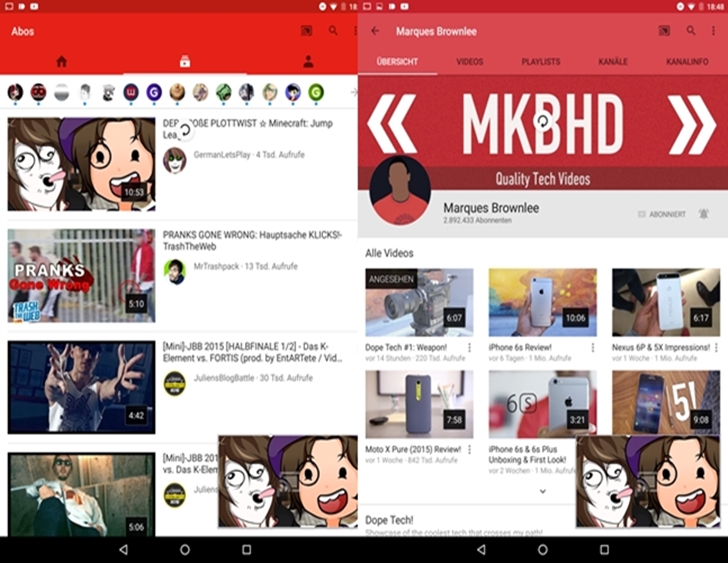The height and width of the screenshot is (563, 728).
Task: Play Moto X Pure thumbnail 7:58
Action: coord(419,404)
